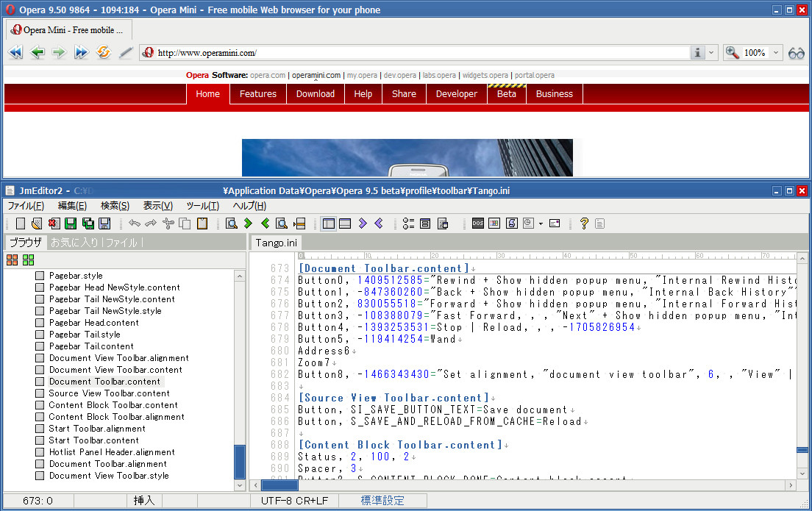This screenshot has height=511, width=812.
Task: Click Business in Opera Mini site nav
Action: 554,93
